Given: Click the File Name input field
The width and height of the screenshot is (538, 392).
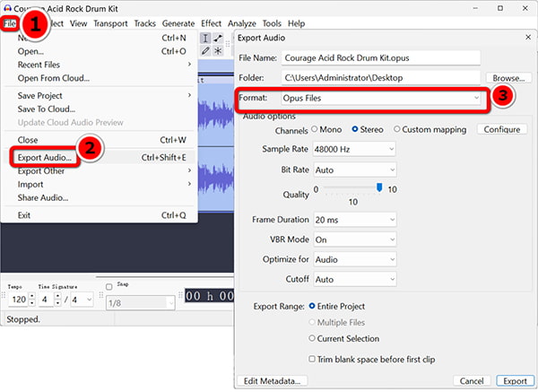Looking at the screenshot, I should 381,58.
